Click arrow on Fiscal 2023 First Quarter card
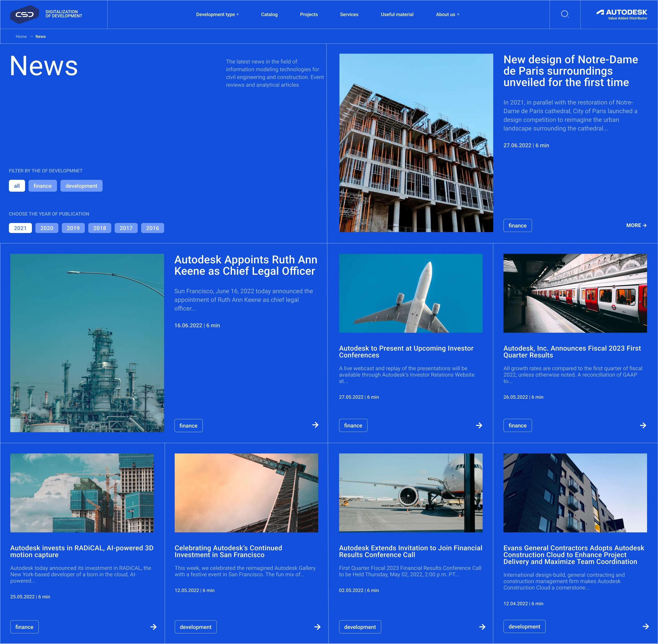The width and height of the screenshot is (658, 644). tap(643, 426)
